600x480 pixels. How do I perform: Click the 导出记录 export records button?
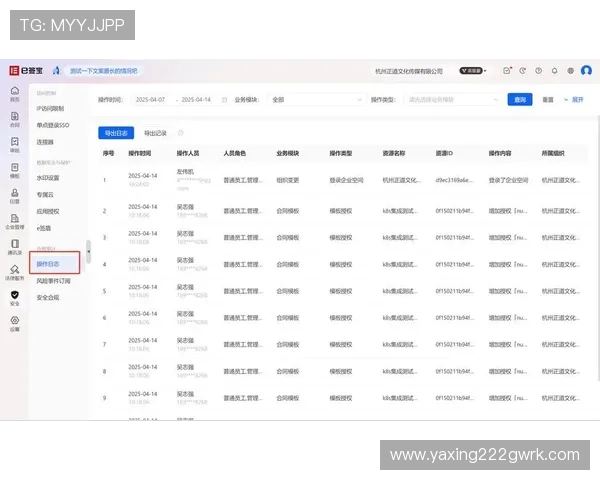pyautogui.click(x=155, y=133)
